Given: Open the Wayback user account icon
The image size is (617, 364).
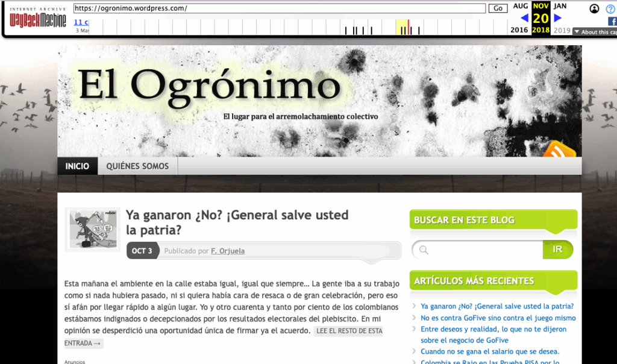Looking at the screenshot, I should (x=595, y=8).
